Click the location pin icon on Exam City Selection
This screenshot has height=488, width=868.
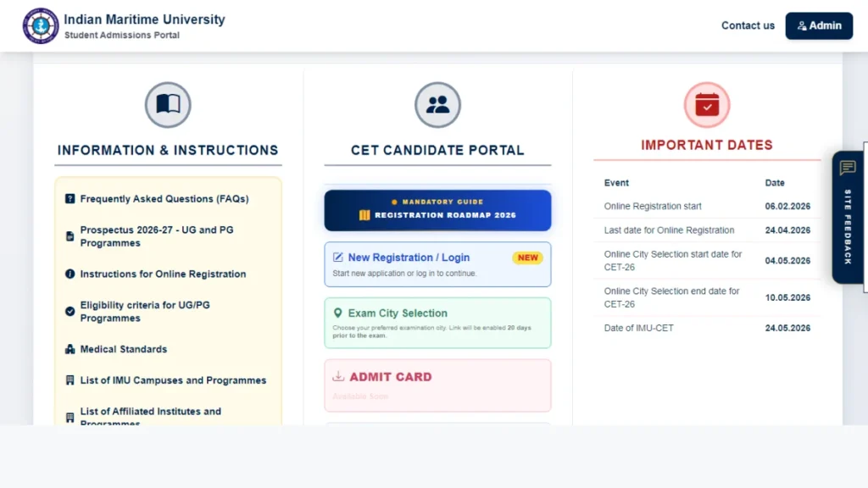click(x=338, y=313)
